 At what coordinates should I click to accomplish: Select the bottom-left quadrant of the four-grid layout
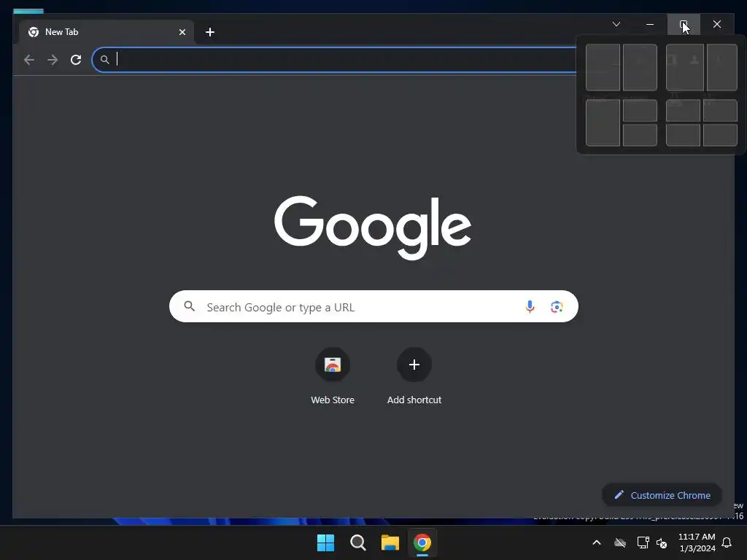(x=683, y=135)
